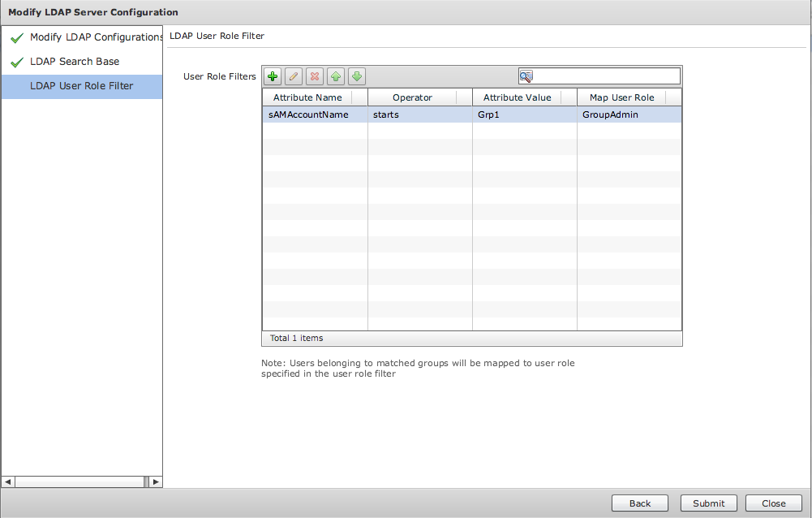The image size is (812, 518).
Task: Click the sidebar scrollbar right arrow
Action: pos(156,481)
